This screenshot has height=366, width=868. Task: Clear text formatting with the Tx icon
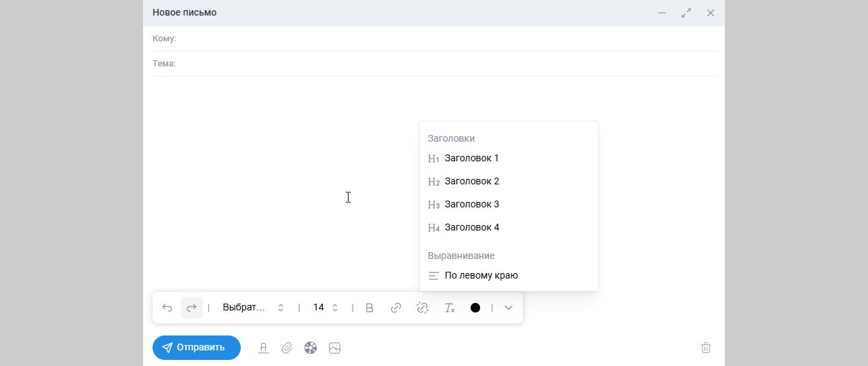click(449, 308)
